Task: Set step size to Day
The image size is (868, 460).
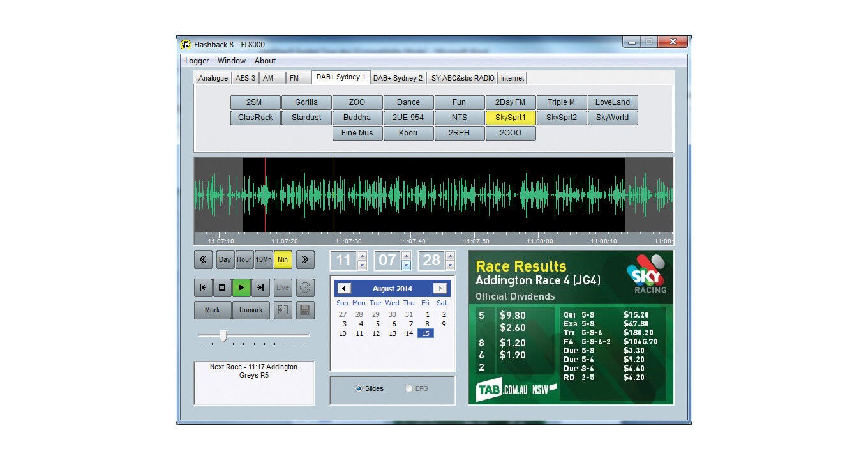Action: (x=225, y=259)
